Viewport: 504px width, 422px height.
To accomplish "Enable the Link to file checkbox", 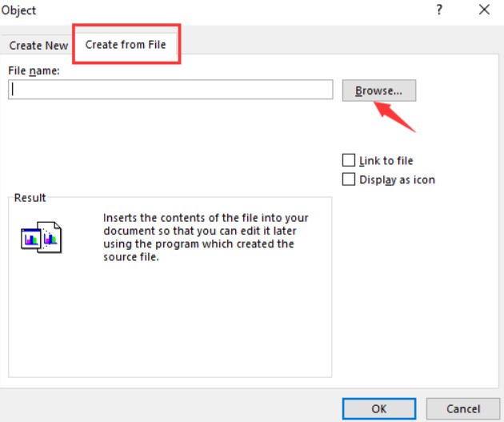I will (349, 160).
